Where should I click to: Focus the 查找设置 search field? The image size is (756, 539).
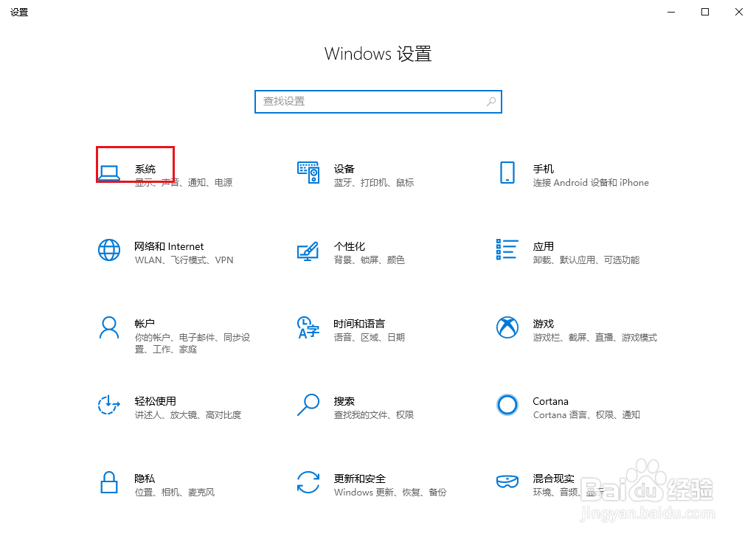(378, 102)
